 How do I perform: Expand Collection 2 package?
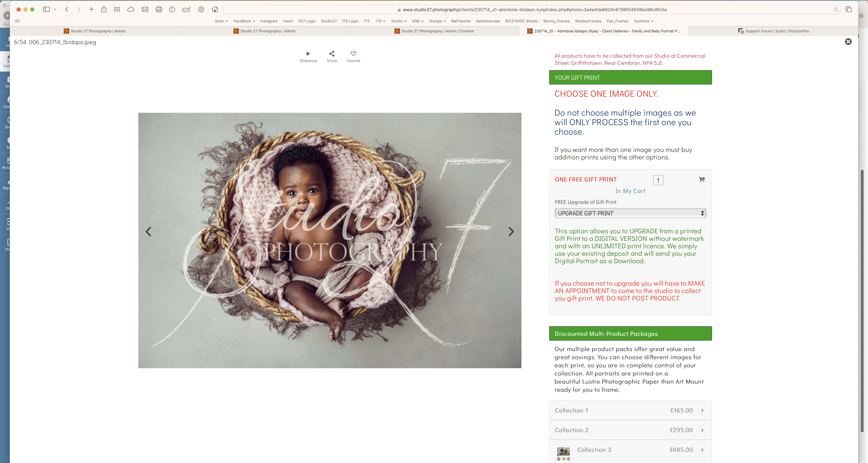coord(630,430)
